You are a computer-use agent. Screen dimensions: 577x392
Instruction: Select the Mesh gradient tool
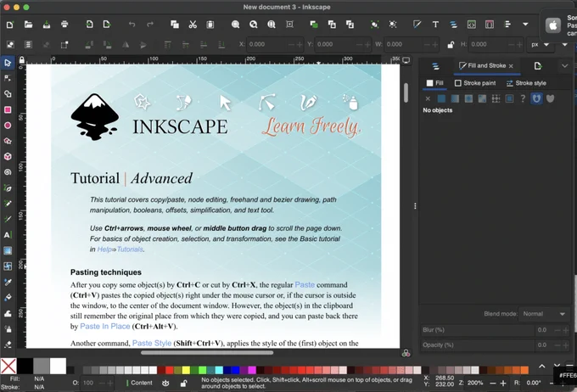point(8,266)
